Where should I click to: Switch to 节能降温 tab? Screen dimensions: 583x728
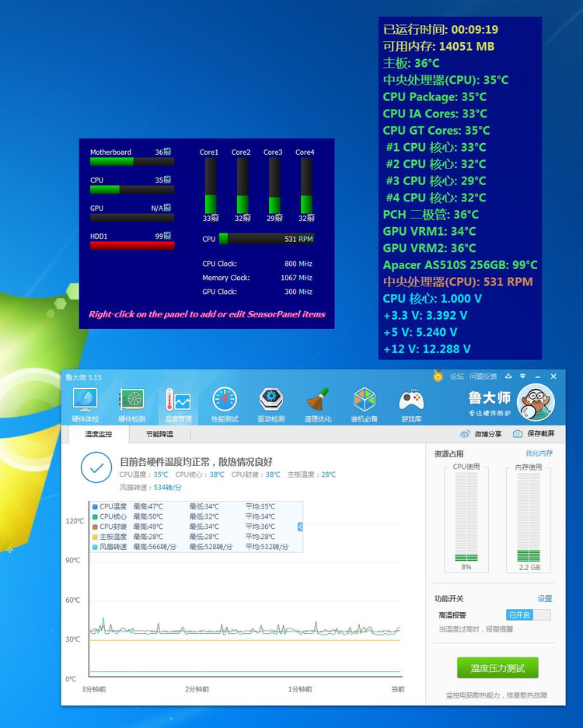click(x=159, y=434)
